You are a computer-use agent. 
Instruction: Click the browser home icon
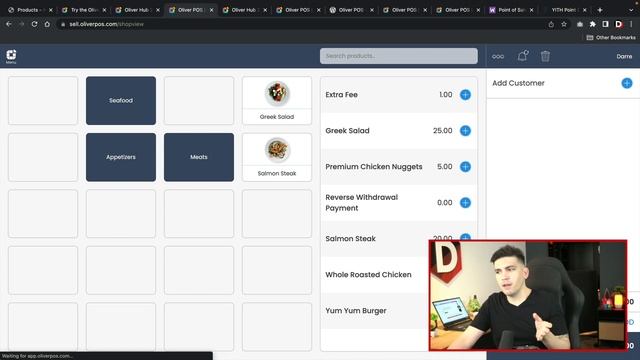pyautogui.click(x=47, y=24)
